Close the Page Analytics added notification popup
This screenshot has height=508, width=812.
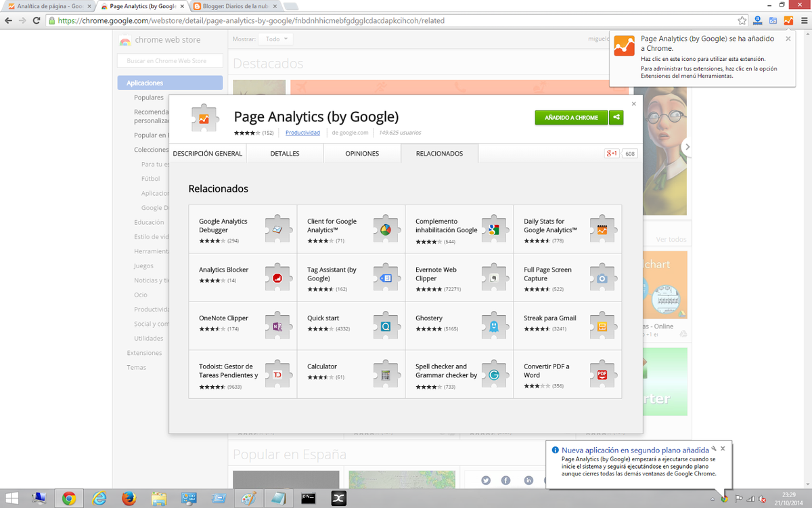[x=788, y=39]
